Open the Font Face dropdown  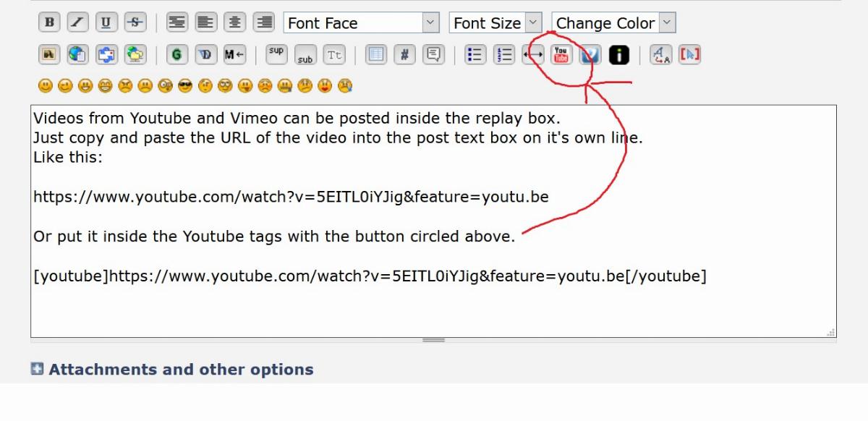pyautogui.click(x=361, y=23)
